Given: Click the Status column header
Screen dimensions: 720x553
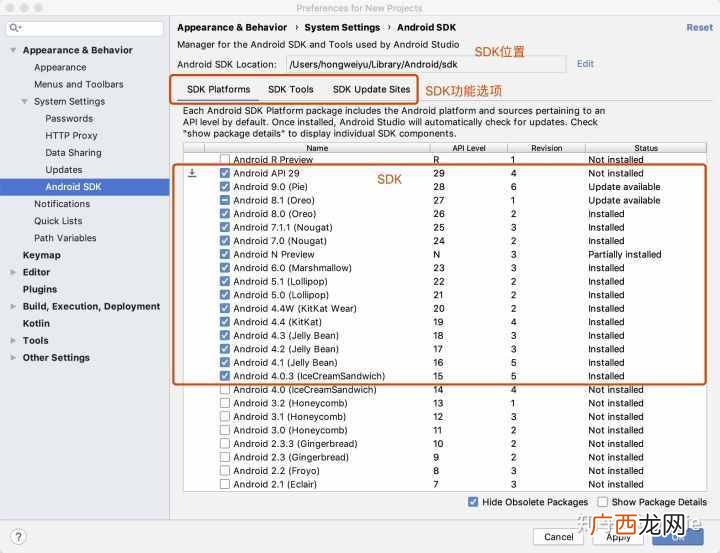Looking at the screenshot, I should (646, 148).
